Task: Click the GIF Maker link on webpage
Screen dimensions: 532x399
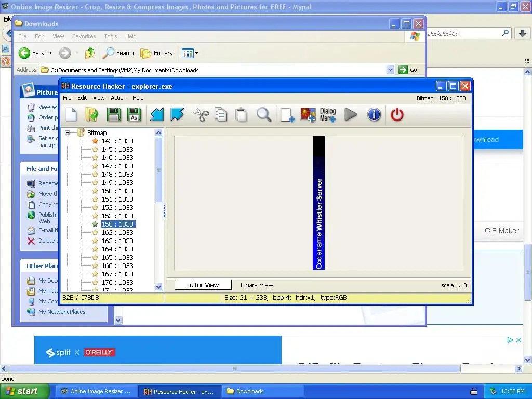Action: [x=501, y=231]
